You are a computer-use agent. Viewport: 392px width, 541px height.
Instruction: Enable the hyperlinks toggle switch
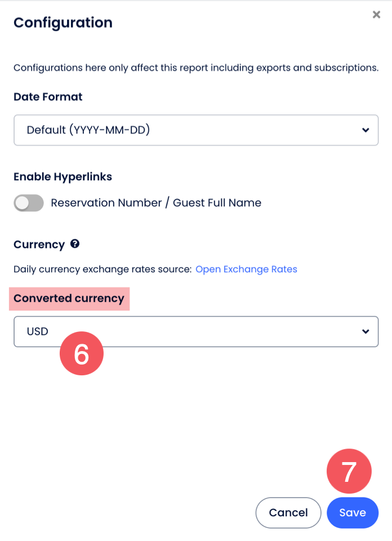(29, 203)
